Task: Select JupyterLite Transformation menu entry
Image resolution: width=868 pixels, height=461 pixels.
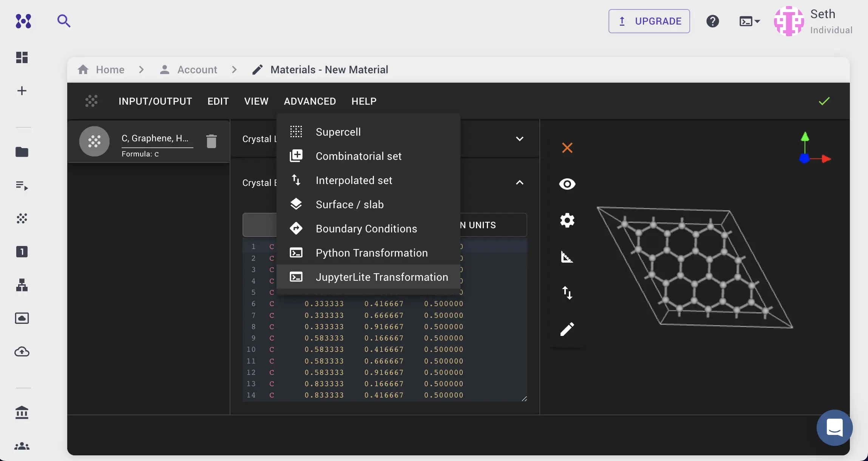Action: click(381, 277)
